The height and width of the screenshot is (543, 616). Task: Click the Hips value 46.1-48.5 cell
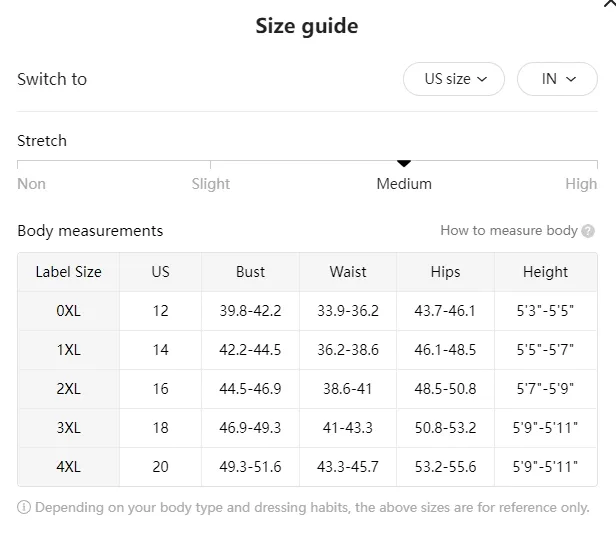click(x=445, y=350)
